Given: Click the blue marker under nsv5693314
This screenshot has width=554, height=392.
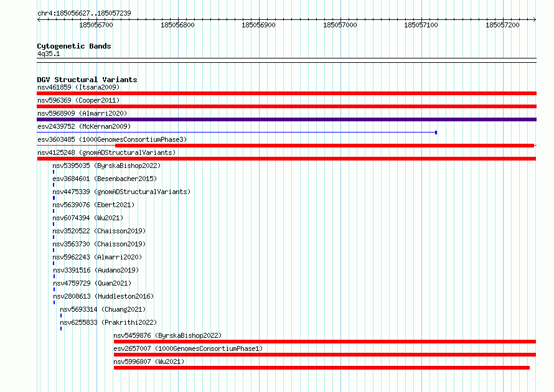Looking at the screenshot, I should [x=61, y=315].
